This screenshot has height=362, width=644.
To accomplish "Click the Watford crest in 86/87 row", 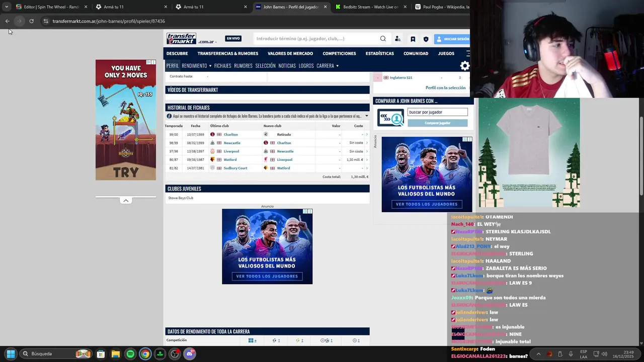I will (212, 159).
